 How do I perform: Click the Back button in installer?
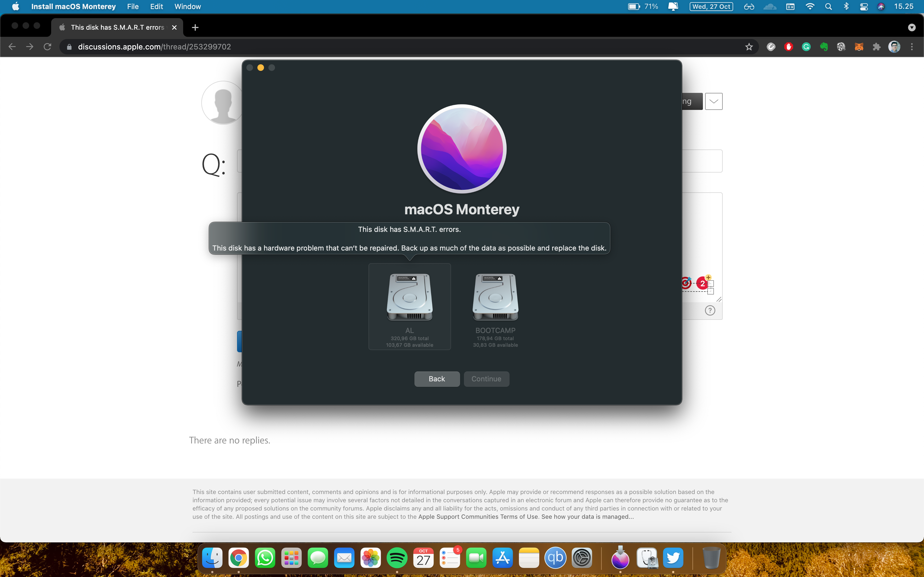pyautogui.click(x=437, y=379)
